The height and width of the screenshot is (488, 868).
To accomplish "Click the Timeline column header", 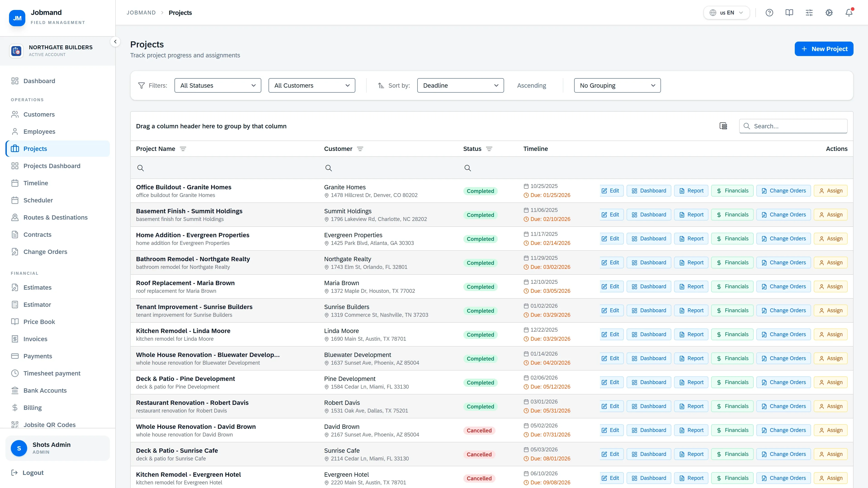I will [535, 149].
